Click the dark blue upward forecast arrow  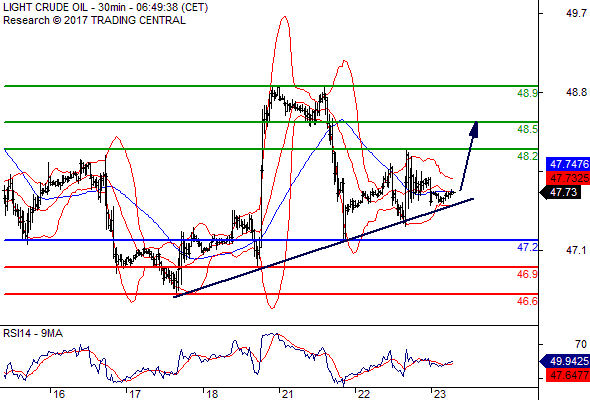[x=469, y=156]
